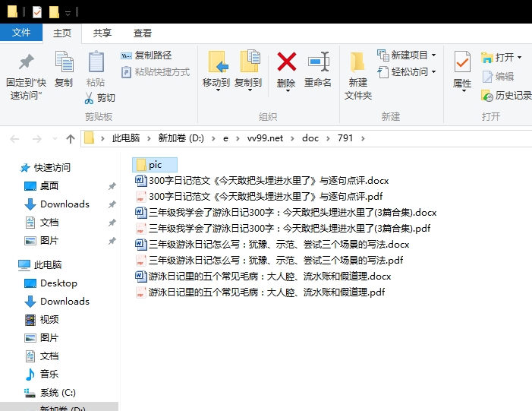Screen dimensions: 532x411
Task: Go Back in navigation history
Action: tap(14, 138)
